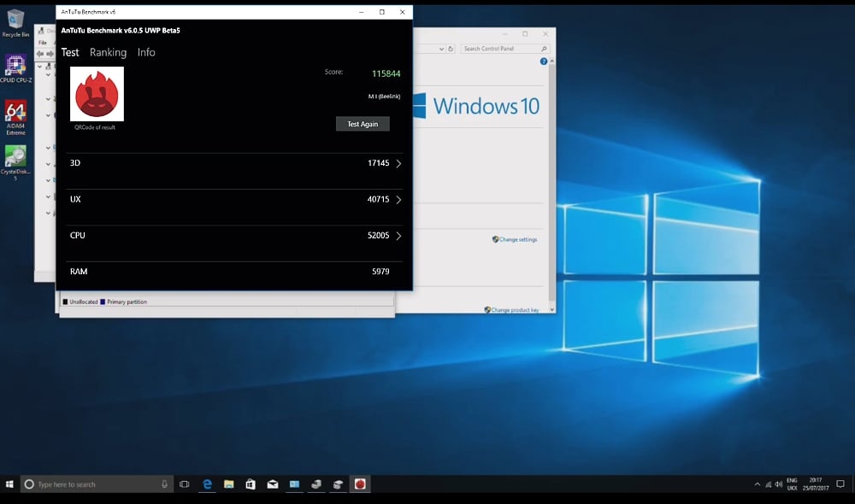Click the AnTuTu icon in the taskbar
Screen dimensions: 855x504
(360, 484)
